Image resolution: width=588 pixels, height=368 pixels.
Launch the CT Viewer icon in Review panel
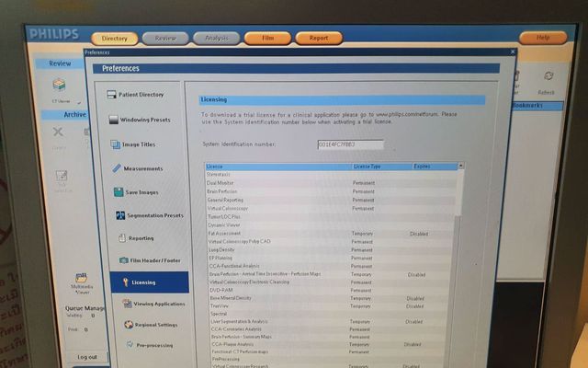click(x=59, y=86)
